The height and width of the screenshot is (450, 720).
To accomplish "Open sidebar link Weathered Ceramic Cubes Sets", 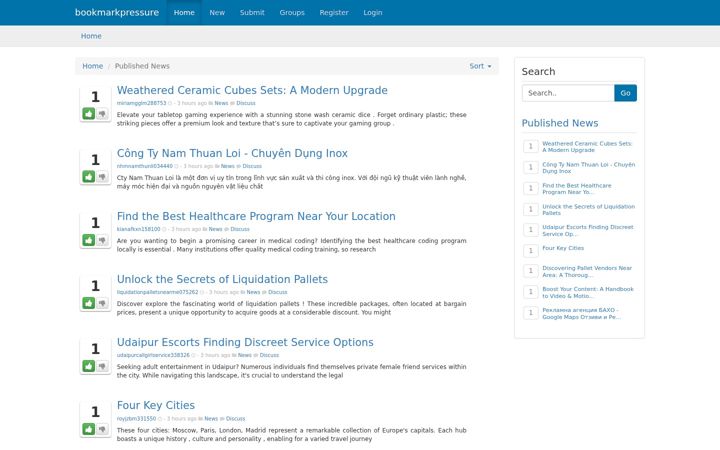I will 587,147.
